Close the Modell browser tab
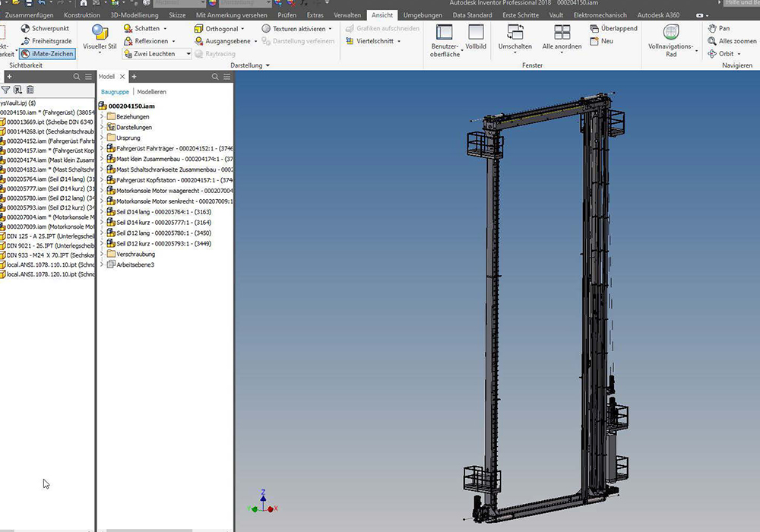 pos(123,77)
